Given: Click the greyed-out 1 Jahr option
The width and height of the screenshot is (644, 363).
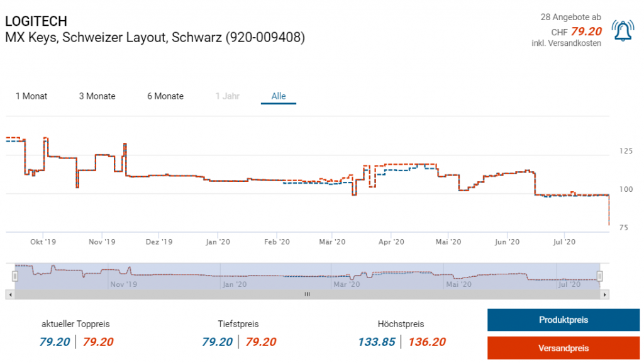Looking at the screenshot, I should pyautogui.click(x=227, y=96).
